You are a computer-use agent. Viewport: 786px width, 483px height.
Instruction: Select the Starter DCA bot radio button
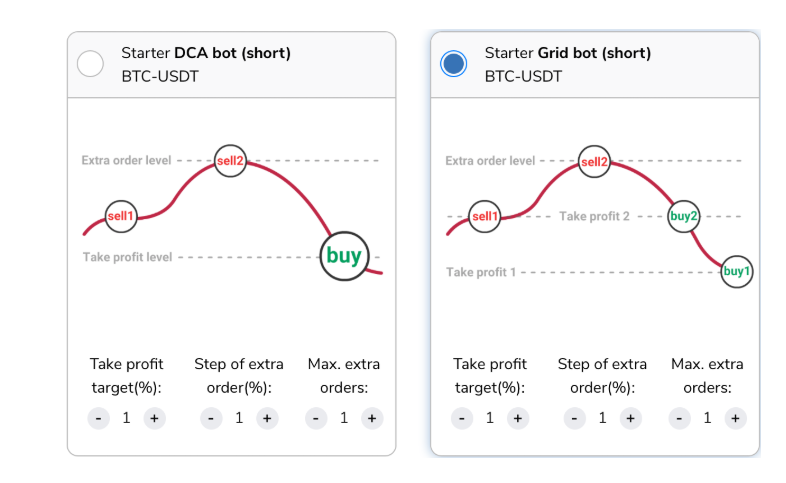[x=90, y=64]
